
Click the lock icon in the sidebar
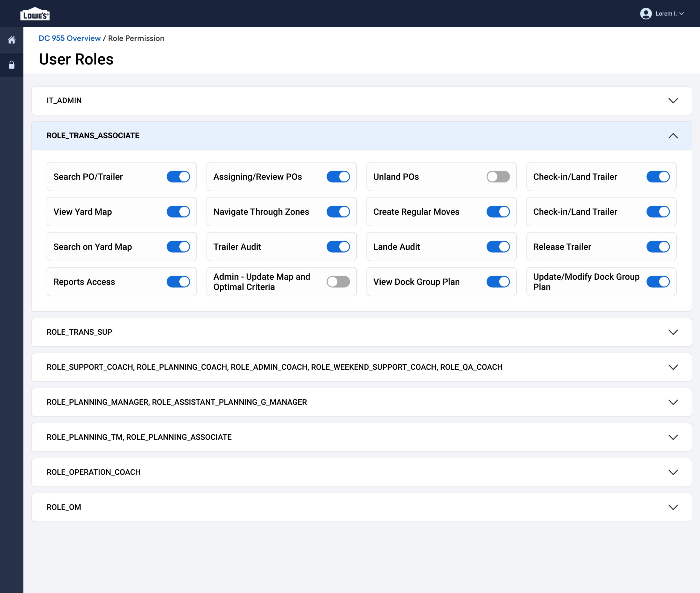pyautogui.click(x=11, y=65)
